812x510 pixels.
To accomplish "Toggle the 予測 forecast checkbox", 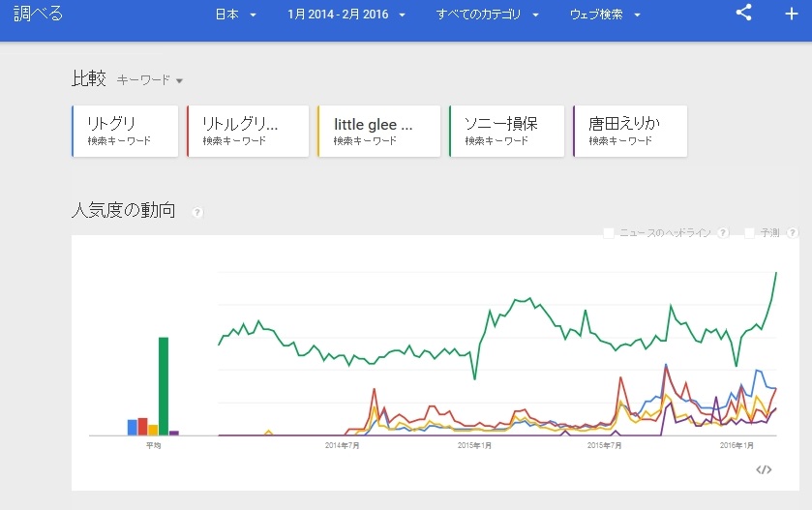I will (x=750, y=233).
